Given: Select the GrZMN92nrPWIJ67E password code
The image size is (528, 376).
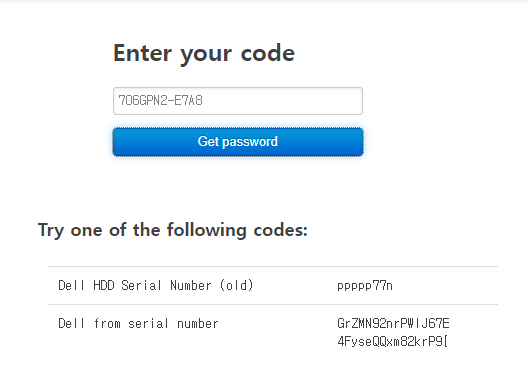Looking at the screenshot, I should coord(393,323).
